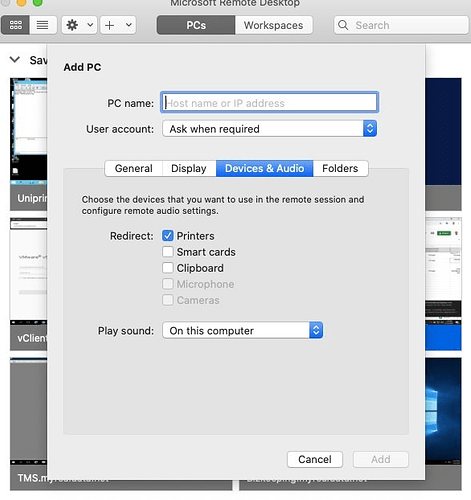Click the Add button
The width and height of the screenshot is (471, 500).
381,459
